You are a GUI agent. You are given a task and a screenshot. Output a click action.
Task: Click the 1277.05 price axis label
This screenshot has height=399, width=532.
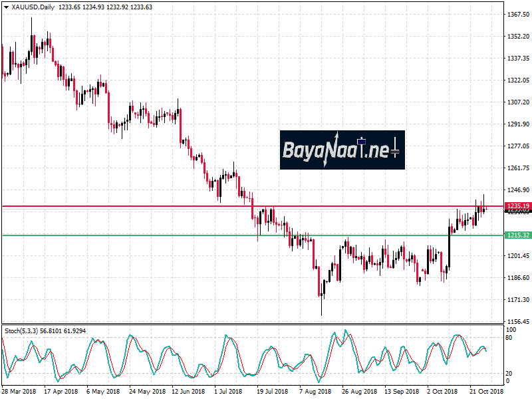[517, 146]
